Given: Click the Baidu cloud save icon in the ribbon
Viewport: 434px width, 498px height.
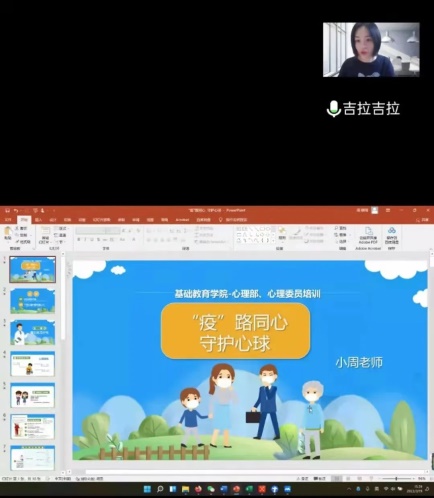Looking at the screenshot, I should coord(392,230).
